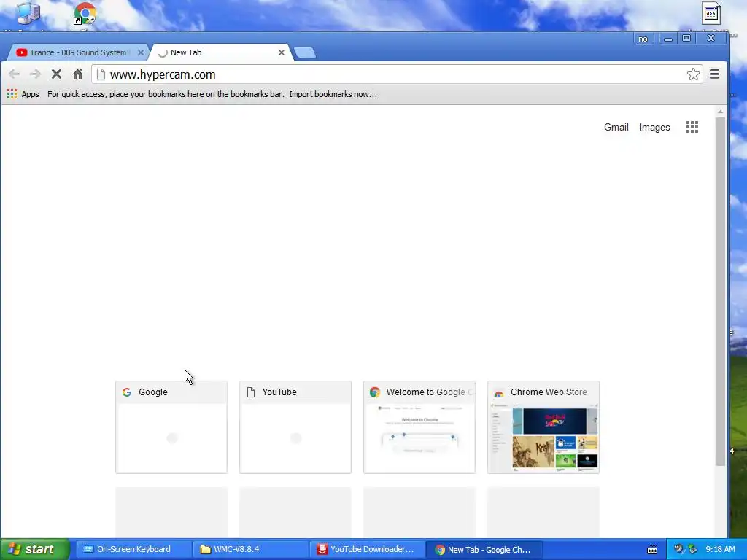
Task: Open a new tab with the tab button
Action: tap(304, 52)
